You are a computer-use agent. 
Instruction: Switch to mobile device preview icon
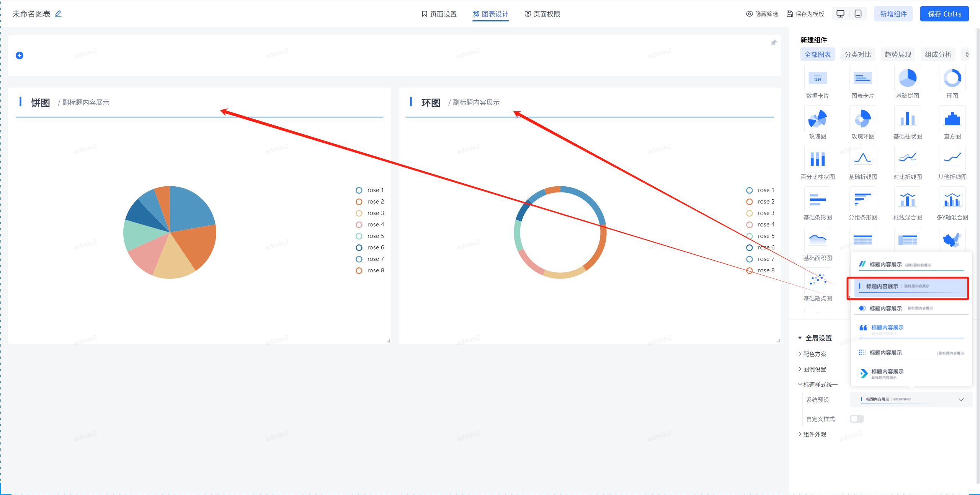(x=858, y=14)
